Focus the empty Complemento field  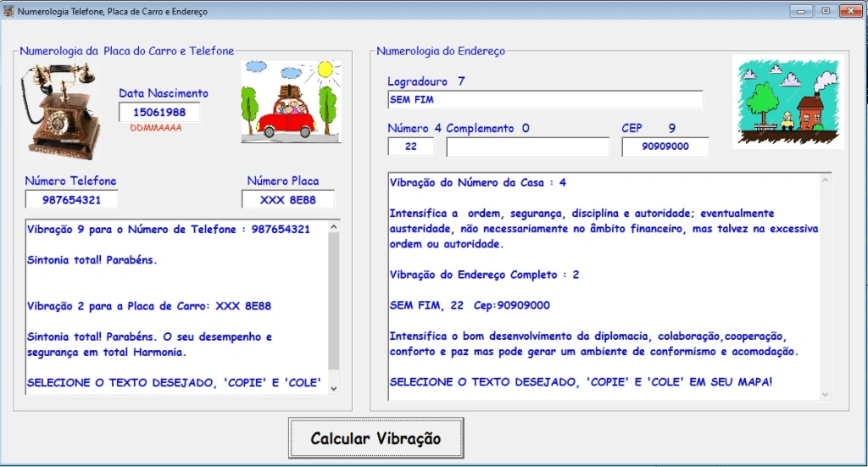(x=527, y=147)
